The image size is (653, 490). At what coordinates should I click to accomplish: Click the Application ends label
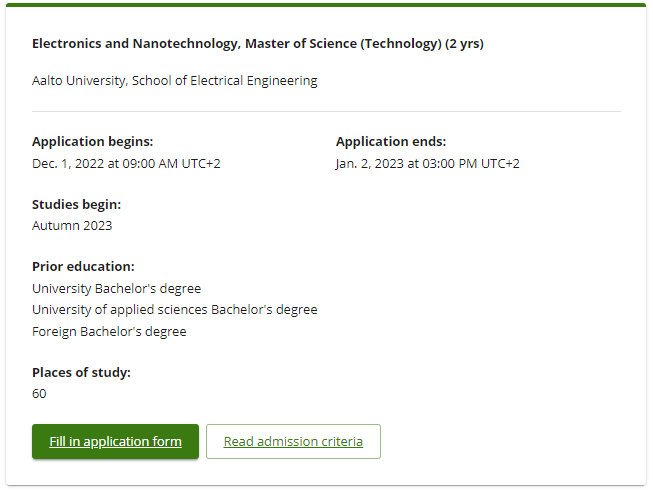[391, 142]
